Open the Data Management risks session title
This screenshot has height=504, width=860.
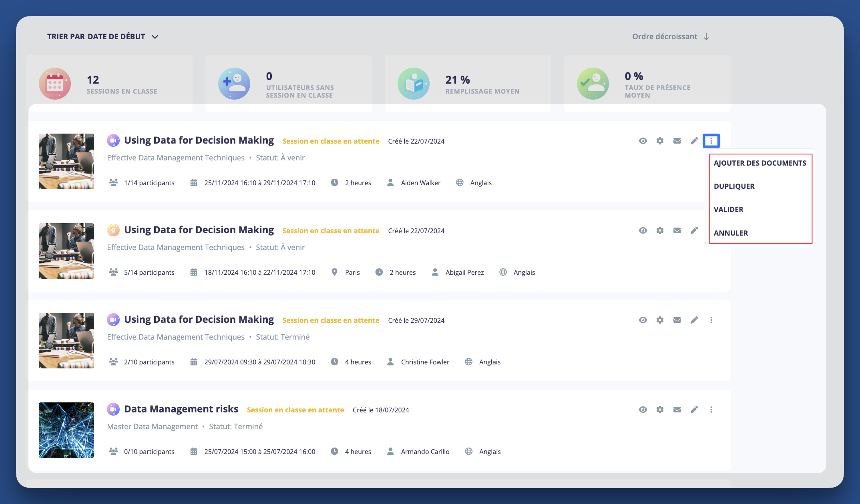point(181,409)
